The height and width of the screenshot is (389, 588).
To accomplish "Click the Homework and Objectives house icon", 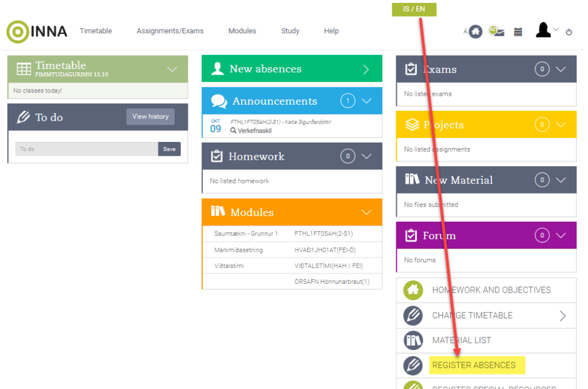I will pyautogui.click(x=413, y=290).
